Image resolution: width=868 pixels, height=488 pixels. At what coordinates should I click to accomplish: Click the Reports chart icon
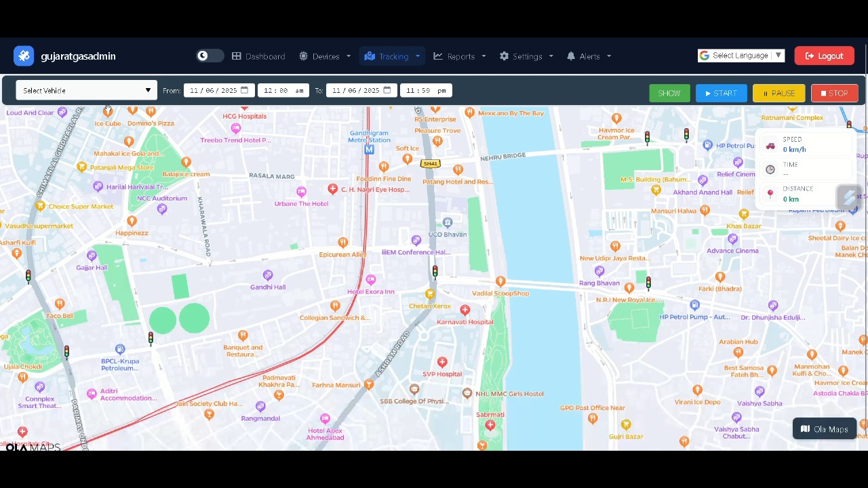coord(439,56)
